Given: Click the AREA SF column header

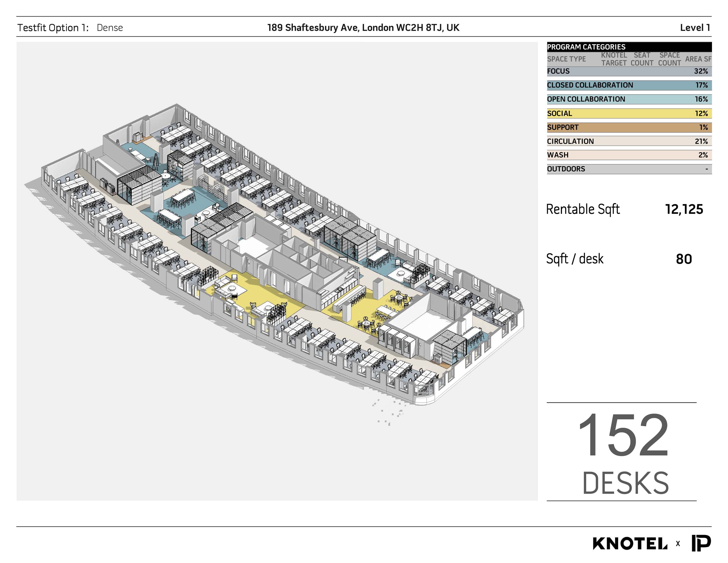Looking at the screenshot, I should pos(698,59).
